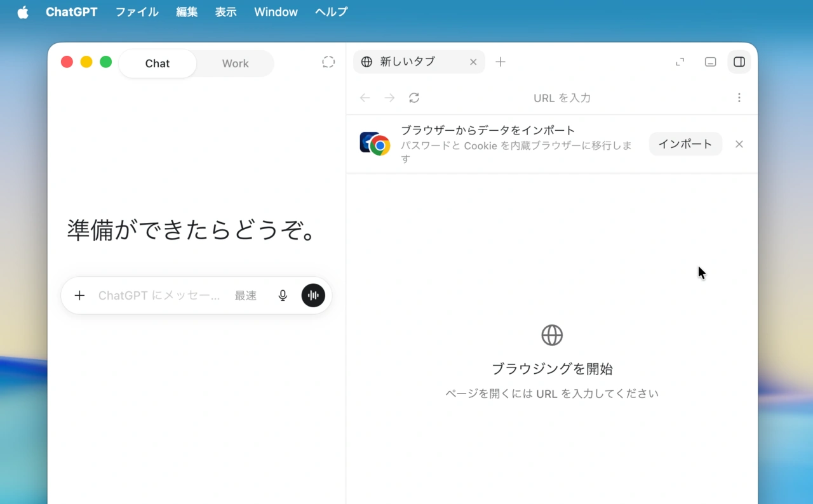Screen dimensions: 813x504
Task: Go back with the left arrow
Action: tap(365, 98)
